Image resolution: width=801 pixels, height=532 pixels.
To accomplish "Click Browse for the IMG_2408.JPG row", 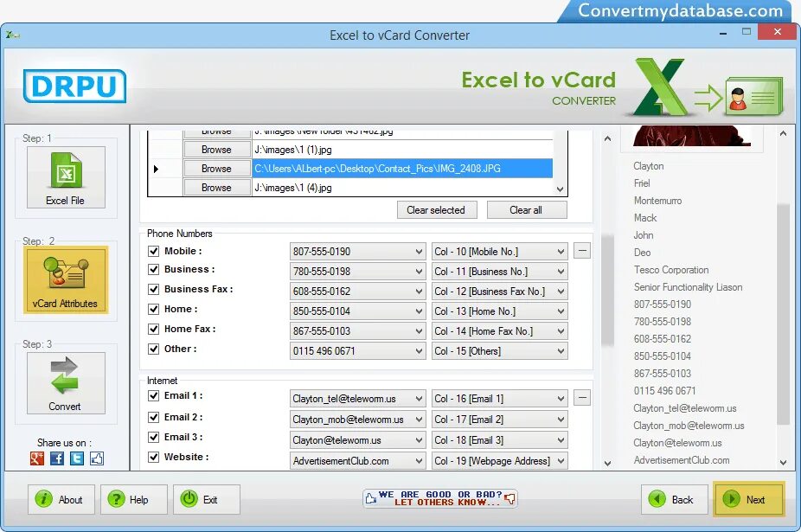I will pos(217,169).
